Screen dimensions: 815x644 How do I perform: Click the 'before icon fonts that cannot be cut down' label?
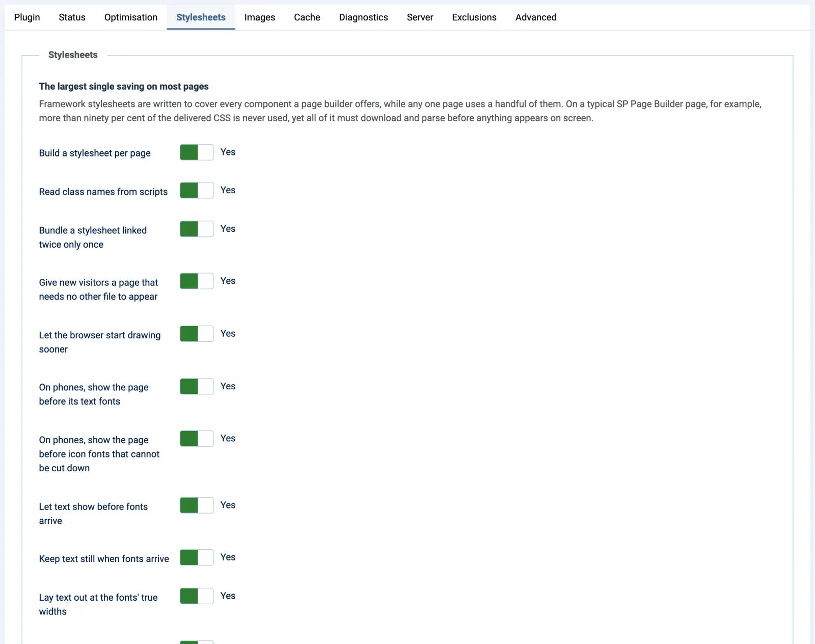click(99, 454)
